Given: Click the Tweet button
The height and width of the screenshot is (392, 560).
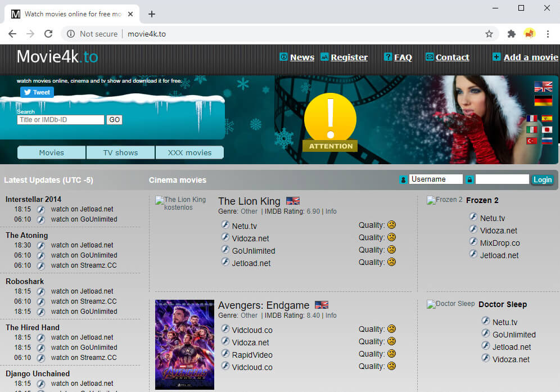Looking at the screenshot, I should click(x=37, y=92).
